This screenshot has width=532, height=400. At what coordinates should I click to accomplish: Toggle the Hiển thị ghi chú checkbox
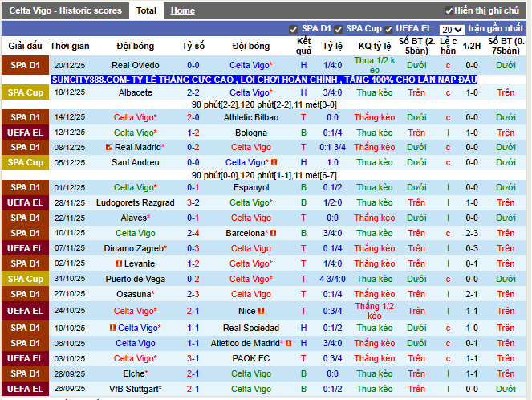(449, 11)
